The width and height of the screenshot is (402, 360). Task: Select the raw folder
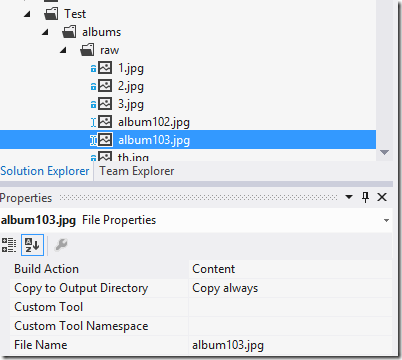(x=109, y=50)
